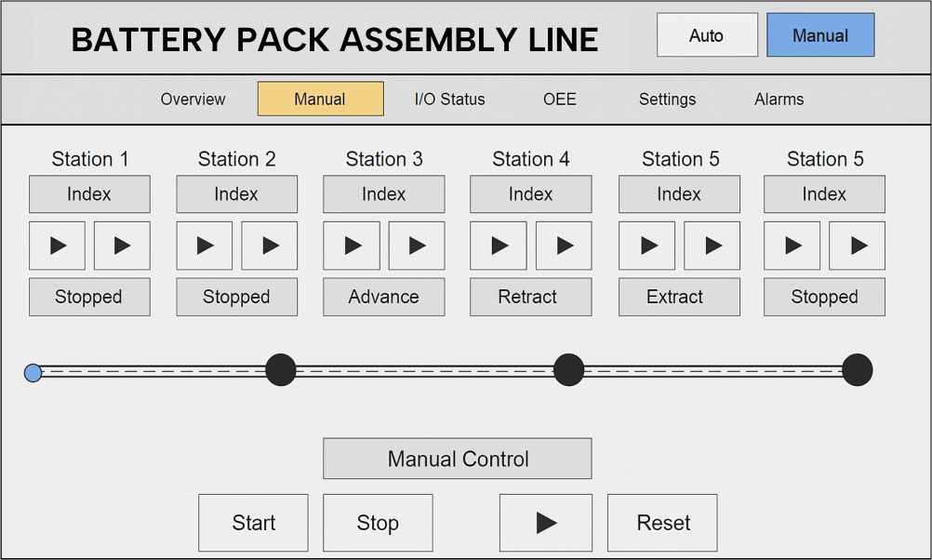Screen dimensions: 932x560
Task: Open the I/O Status tab
Action: click(x=449, y=100)
